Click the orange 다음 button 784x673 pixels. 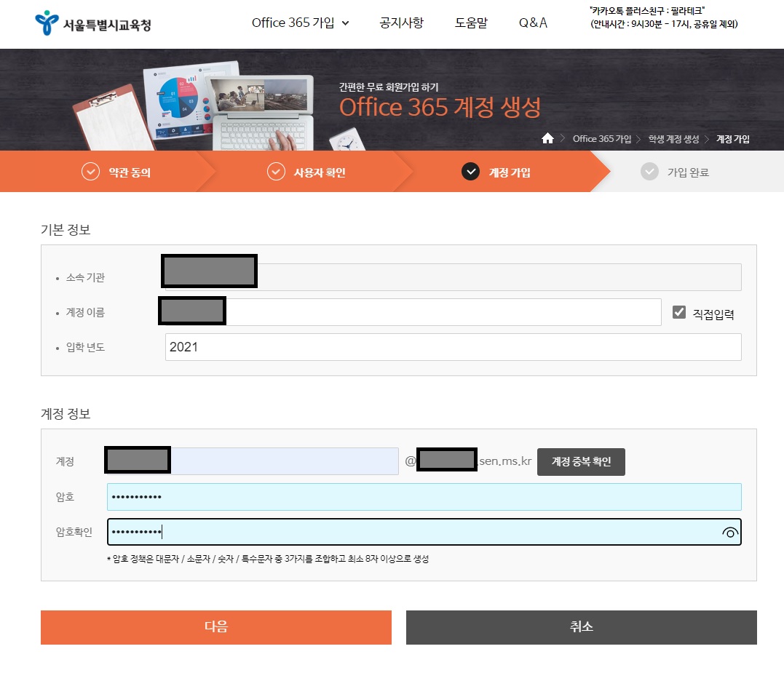click(216, 627)
